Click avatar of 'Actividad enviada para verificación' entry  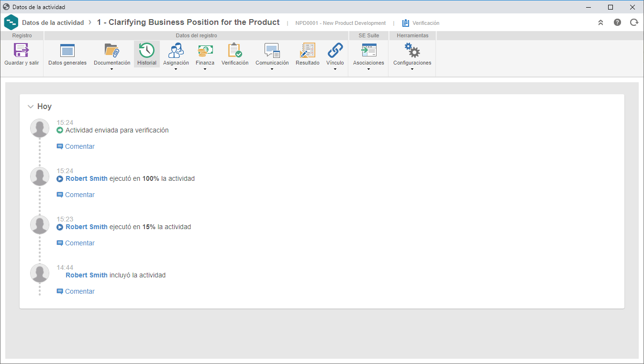40,128
